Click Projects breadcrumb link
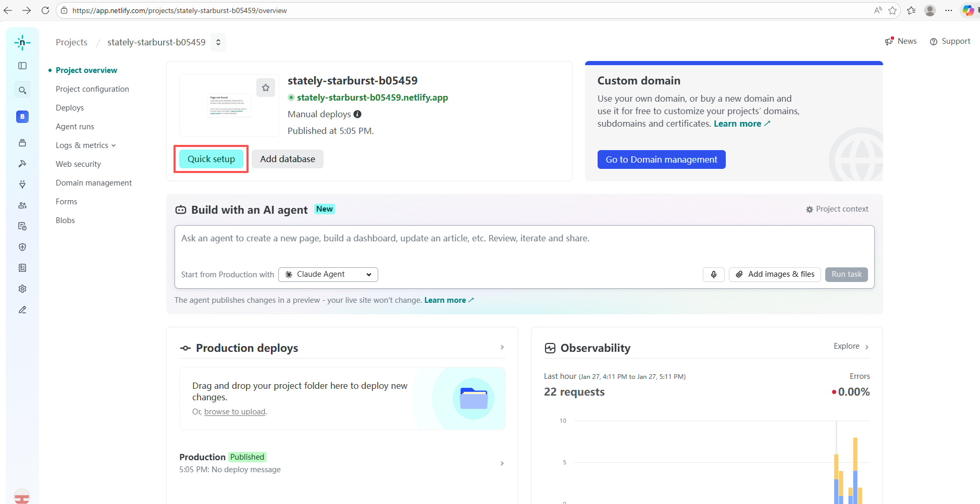This screenshot has height=504, width=980. [71, 42]
